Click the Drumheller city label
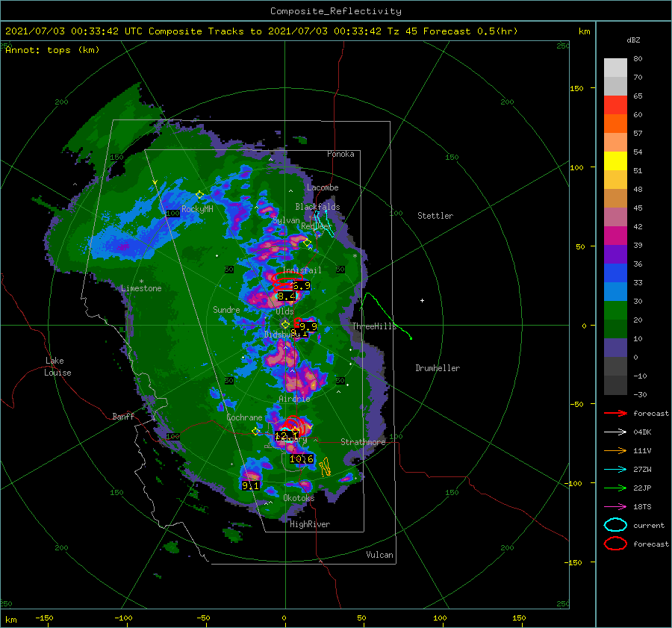This screenshot has height=628, width=672. tap(438, 368)
